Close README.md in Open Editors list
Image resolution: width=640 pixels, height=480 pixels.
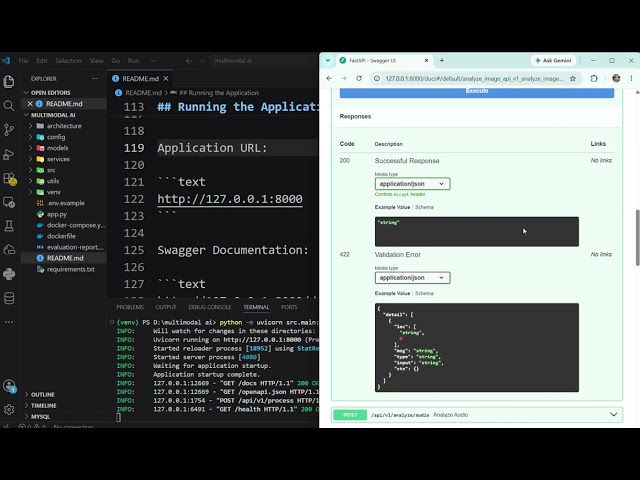30,104
